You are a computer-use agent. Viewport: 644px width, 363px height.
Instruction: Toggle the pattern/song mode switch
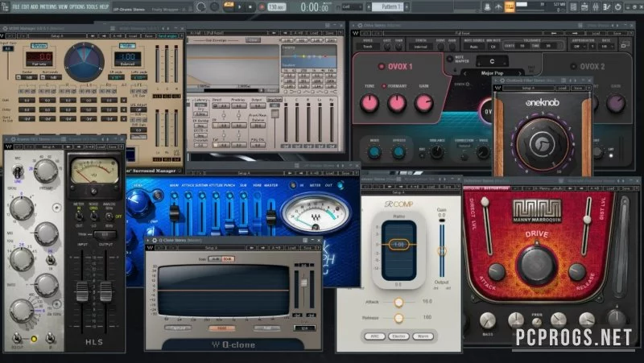click(229, 6)
